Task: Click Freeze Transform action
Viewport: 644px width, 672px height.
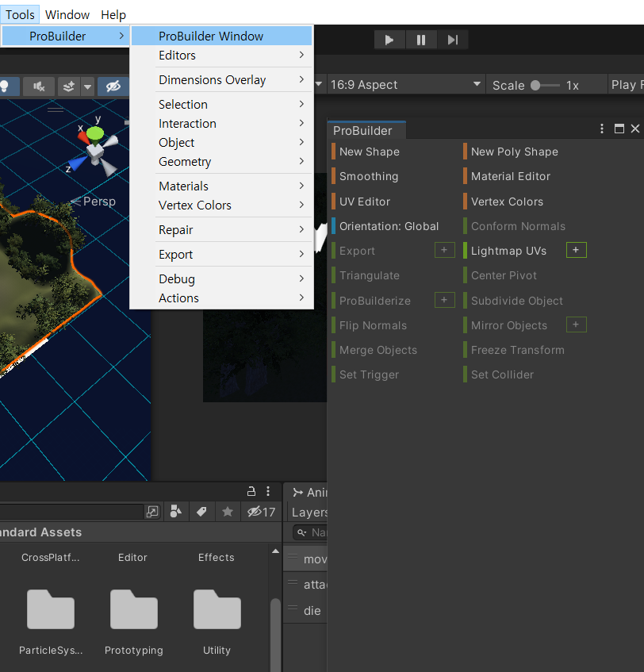Action: coord(518,350)
